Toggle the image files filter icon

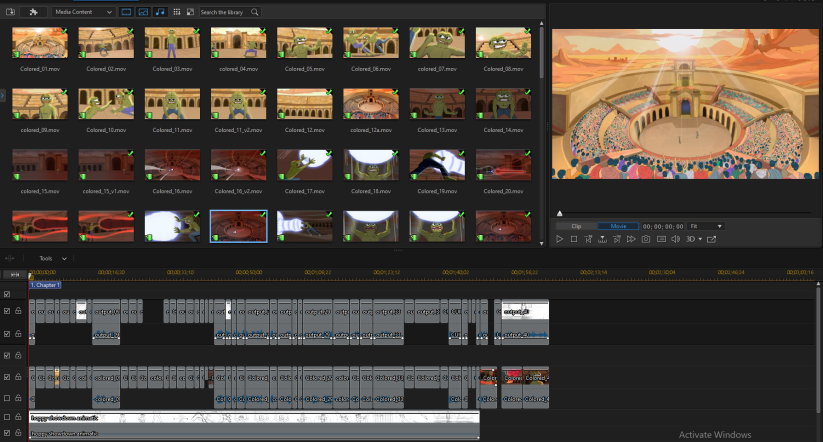pyautogui.click(x=143, y=12)
